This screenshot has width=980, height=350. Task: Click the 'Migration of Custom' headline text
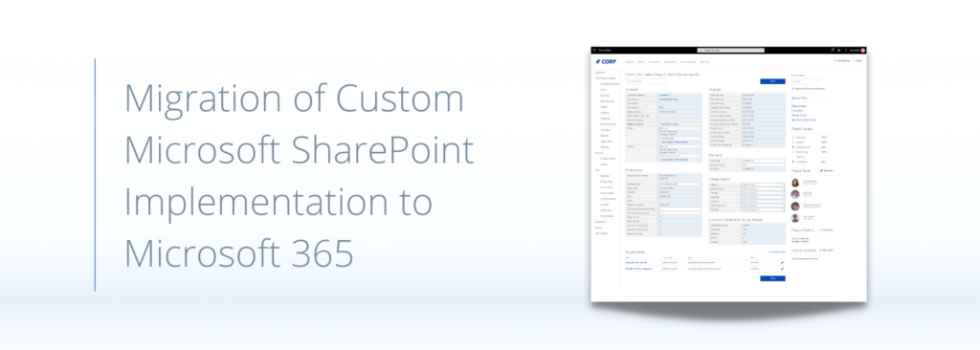tap(294, 98)
